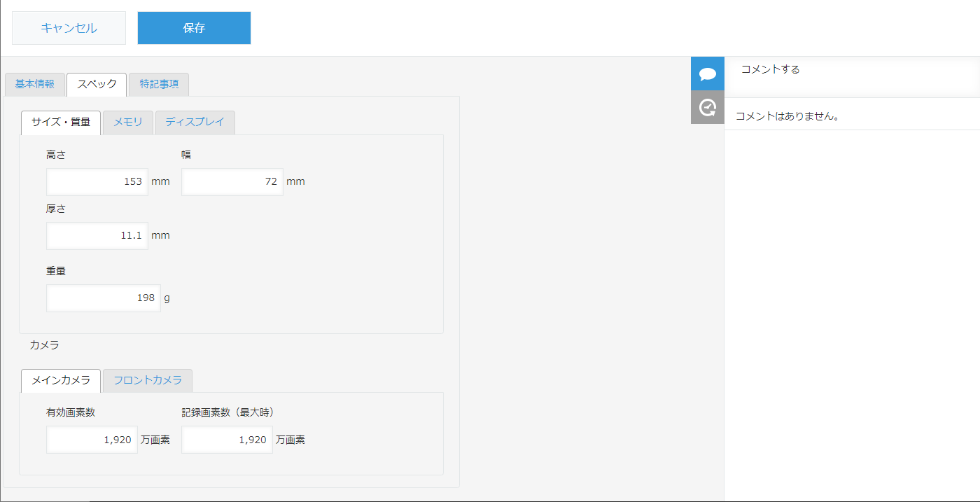980x502 pixels.
Task: Open the comments panel speech bubble icon
Action: tap(707, 74)
